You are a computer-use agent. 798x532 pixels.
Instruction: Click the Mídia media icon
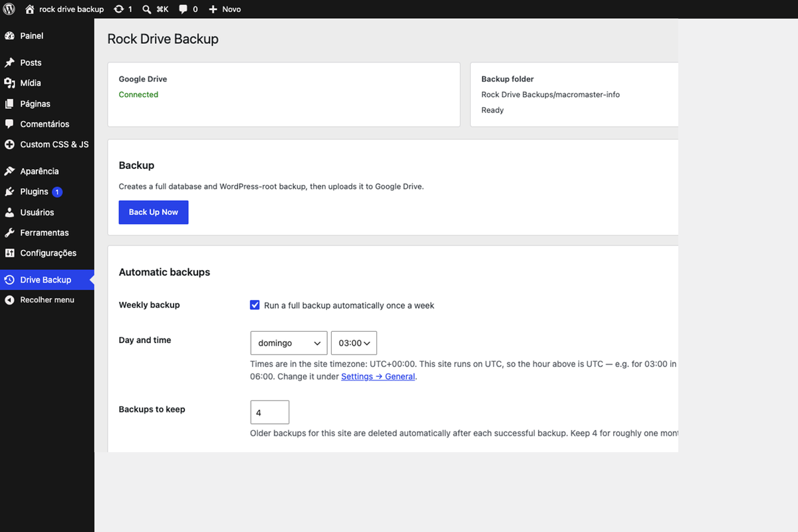tap(9, 83)
